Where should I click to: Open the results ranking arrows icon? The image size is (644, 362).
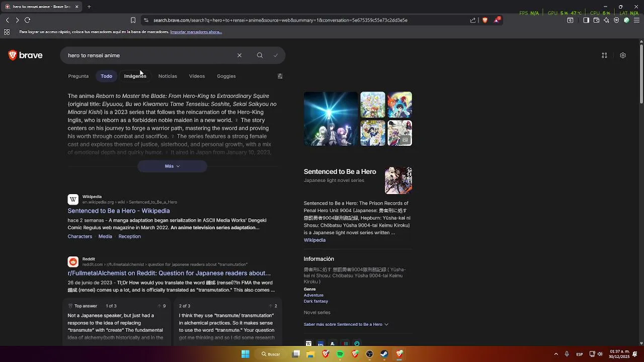[604, 55]
